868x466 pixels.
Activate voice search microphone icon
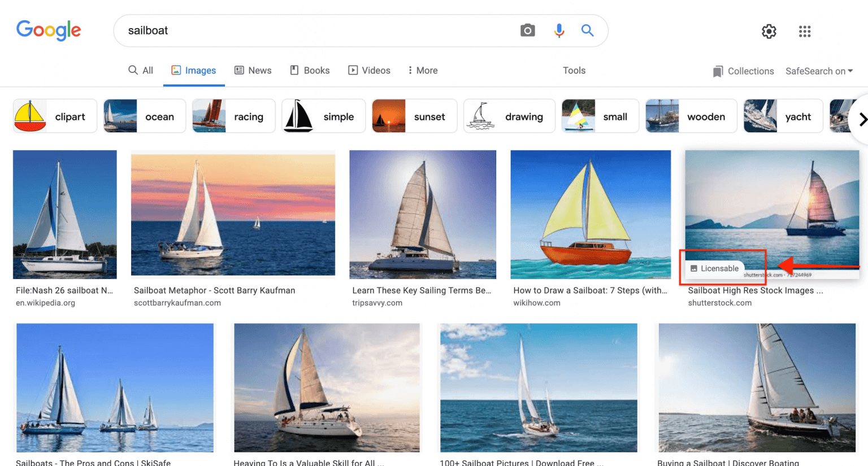coord(559,31)
